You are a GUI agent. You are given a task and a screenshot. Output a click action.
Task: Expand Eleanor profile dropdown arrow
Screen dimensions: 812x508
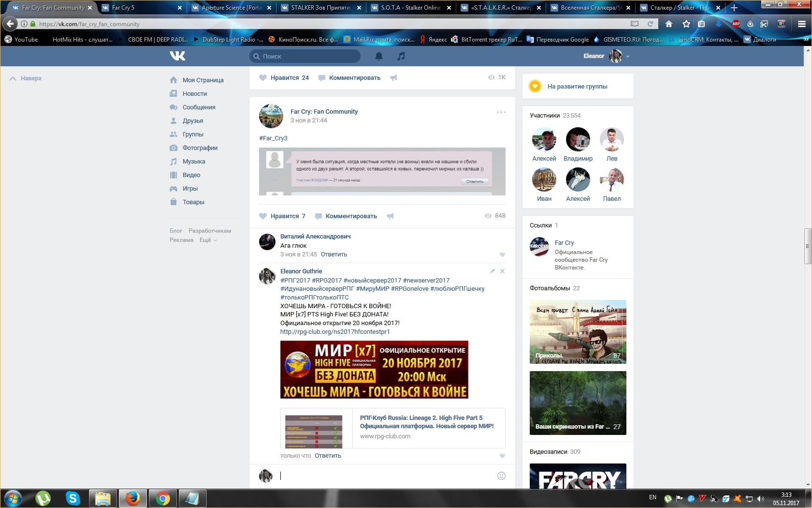(x=628, y=57)
